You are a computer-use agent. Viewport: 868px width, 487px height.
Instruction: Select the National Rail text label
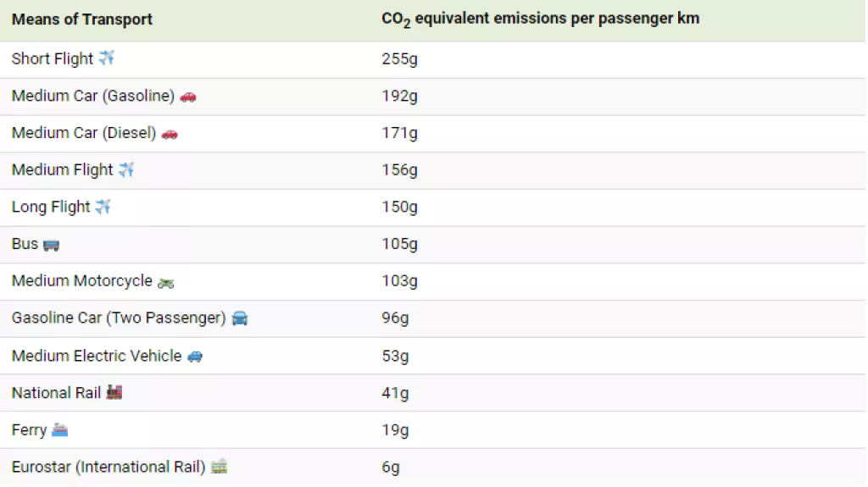point(56,393)
